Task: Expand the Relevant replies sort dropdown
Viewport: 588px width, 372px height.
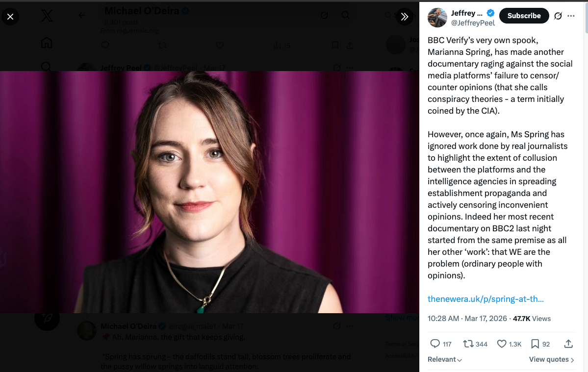Action: click(x=445, y=359)
